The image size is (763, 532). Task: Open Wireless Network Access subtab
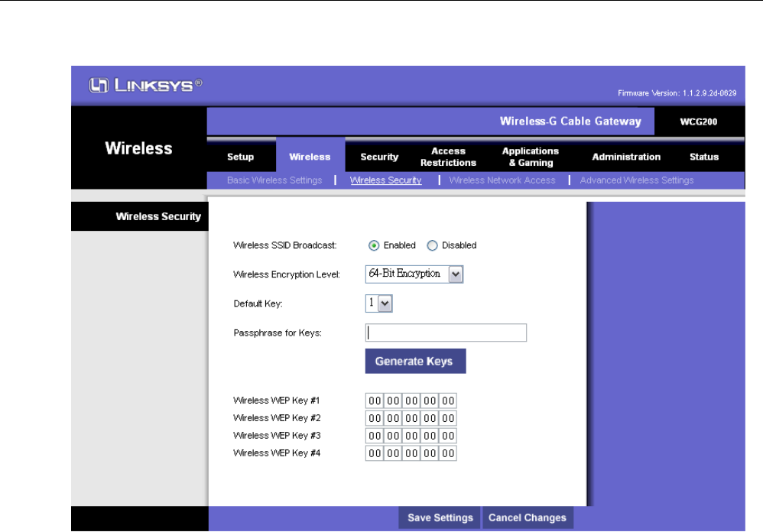[x=502, y=180]
